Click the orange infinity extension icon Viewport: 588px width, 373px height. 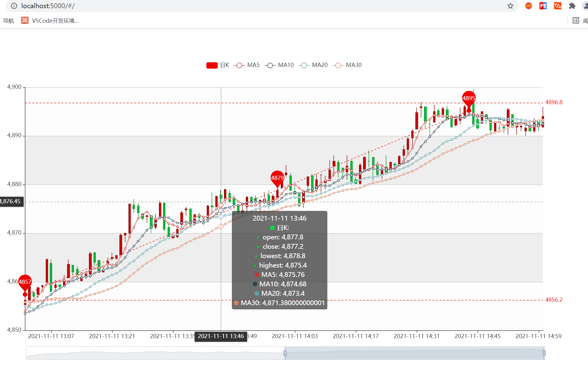528,6
